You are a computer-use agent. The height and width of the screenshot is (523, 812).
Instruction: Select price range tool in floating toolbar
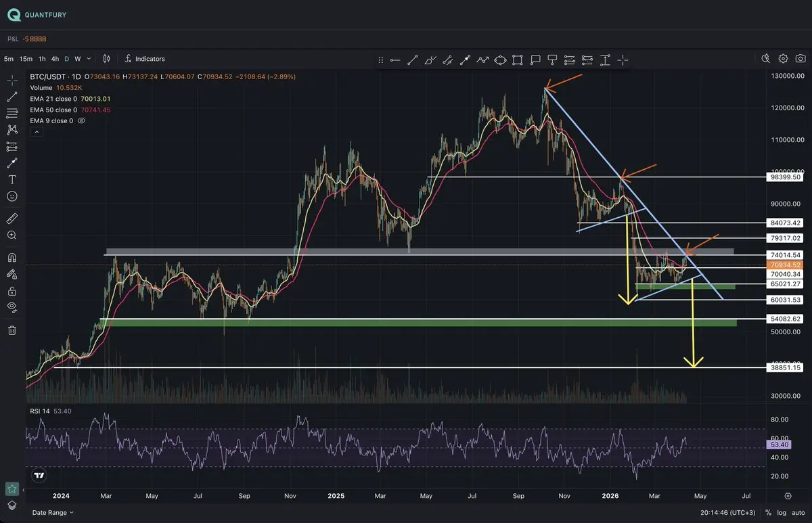[x=605, y=60]
